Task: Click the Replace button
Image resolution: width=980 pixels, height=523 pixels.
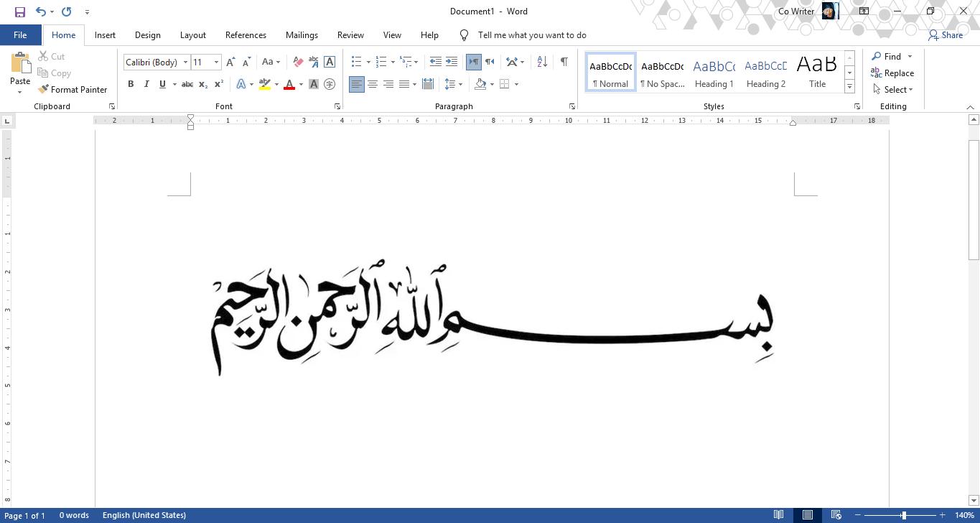Action: 892,73
